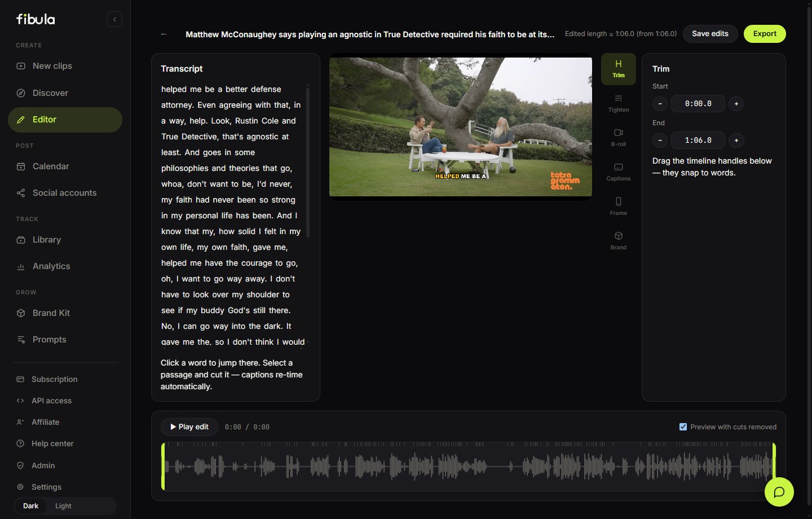Click the audio waveform timeline
Image resolution: width=812 pixels, height=519 pixels.
click(469, 467)
